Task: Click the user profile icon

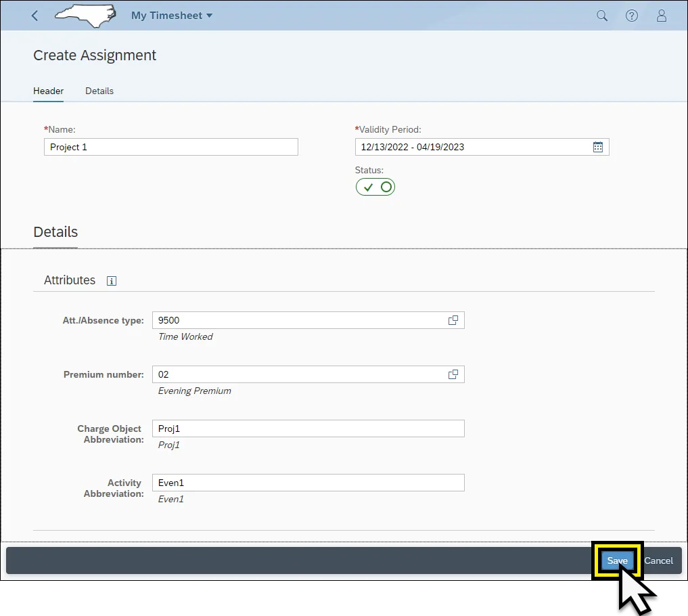Action: click(x=662, y=16)
